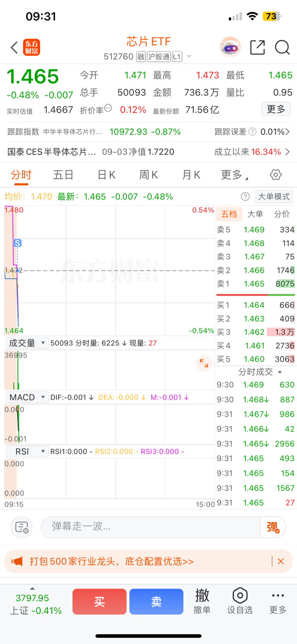Tap the help icon beside 大单模式
This screenshot has height=644, width=297.
point(245,197)
